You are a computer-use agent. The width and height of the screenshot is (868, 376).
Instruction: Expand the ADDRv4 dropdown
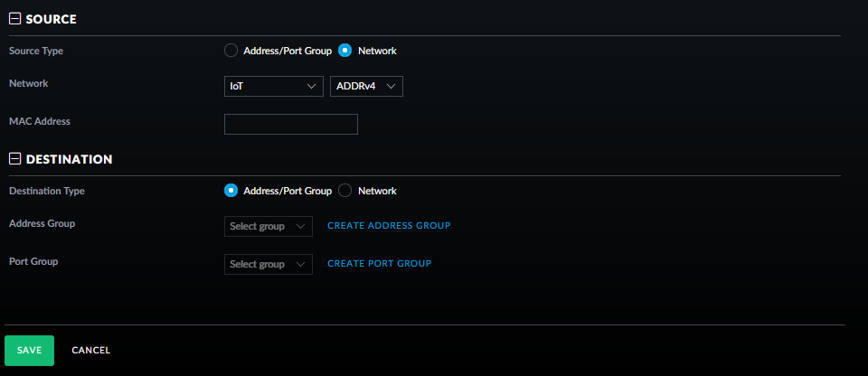click(366, 86)
